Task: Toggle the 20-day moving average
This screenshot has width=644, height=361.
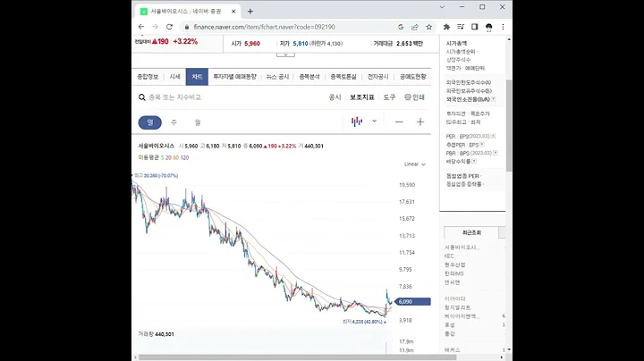Action: click(168, 157)
